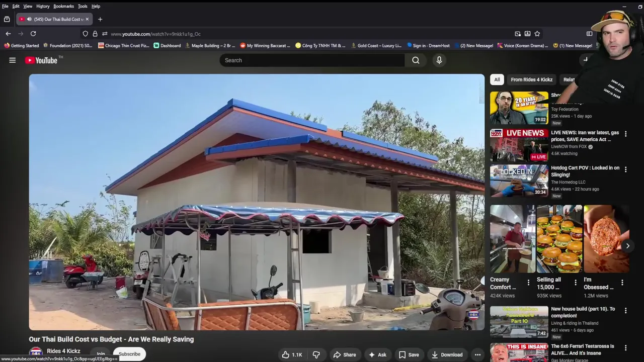
Task: Click the Ask button
Action: click(377, 354)
